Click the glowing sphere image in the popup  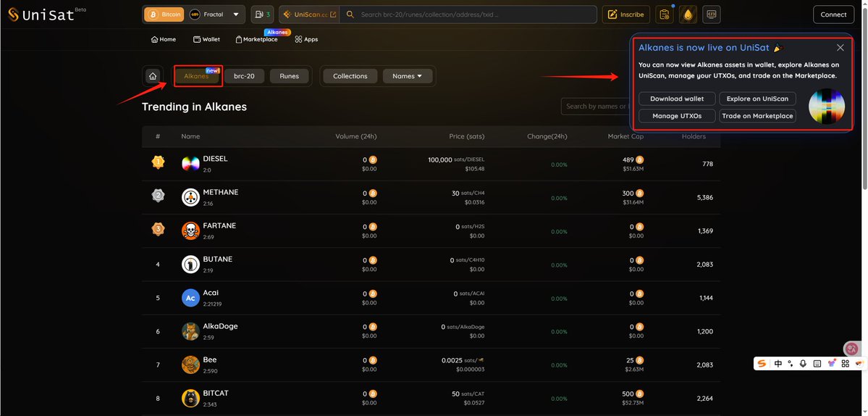(827, 107)
